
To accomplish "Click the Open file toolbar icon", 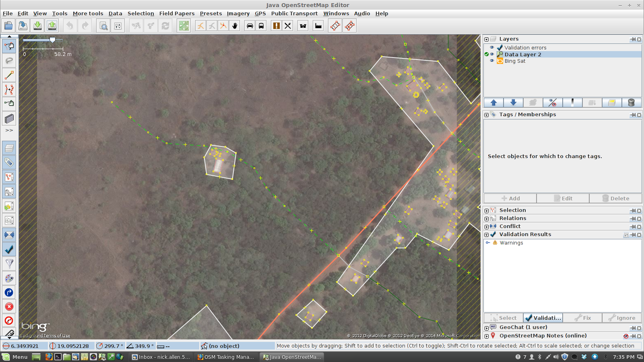I will (8, 26).
